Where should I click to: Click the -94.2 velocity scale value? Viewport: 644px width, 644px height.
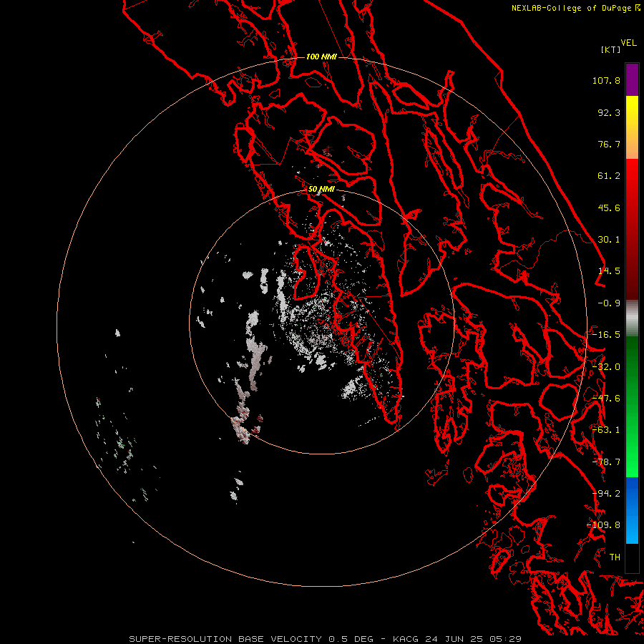tap(606, 494)
